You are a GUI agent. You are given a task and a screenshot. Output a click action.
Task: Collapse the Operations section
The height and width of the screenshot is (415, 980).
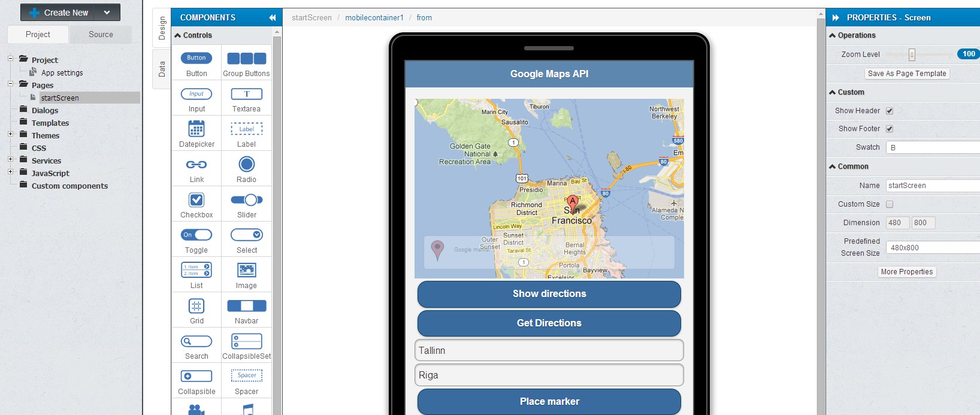[x=833, y=35]
